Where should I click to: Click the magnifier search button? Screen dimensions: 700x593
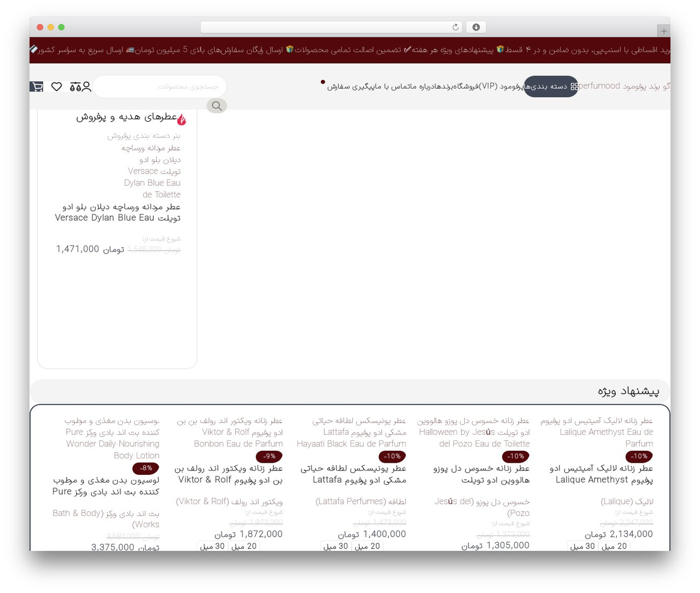click(217, 106)
